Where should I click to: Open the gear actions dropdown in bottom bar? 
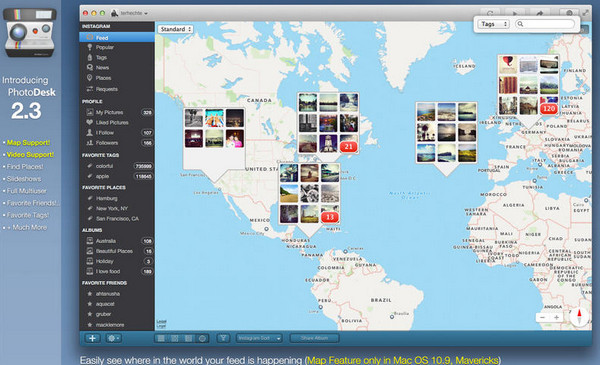point(113,338)
